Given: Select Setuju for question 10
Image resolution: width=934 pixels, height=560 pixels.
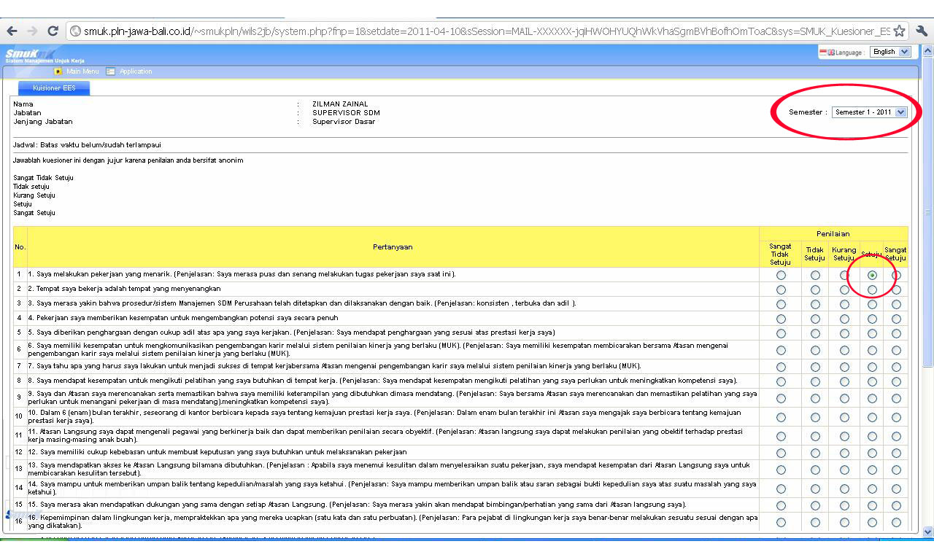Looking at the screenshot, I should 872,417.
